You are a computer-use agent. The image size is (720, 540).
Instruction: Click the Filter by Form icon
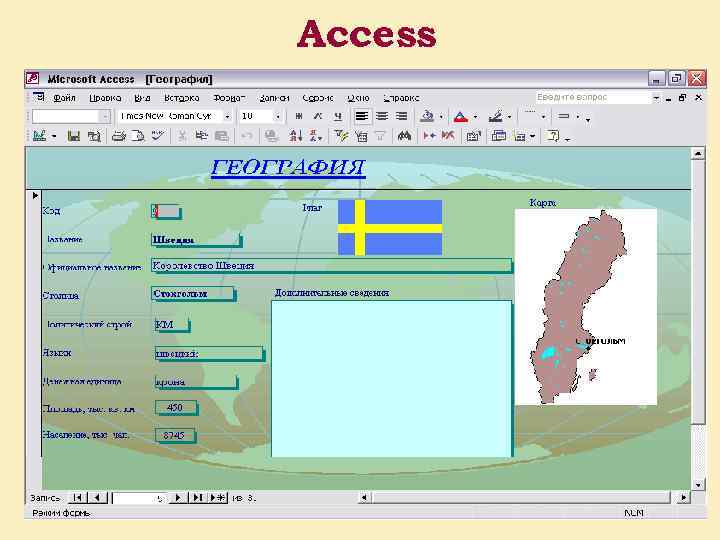(x=361, y=136)
